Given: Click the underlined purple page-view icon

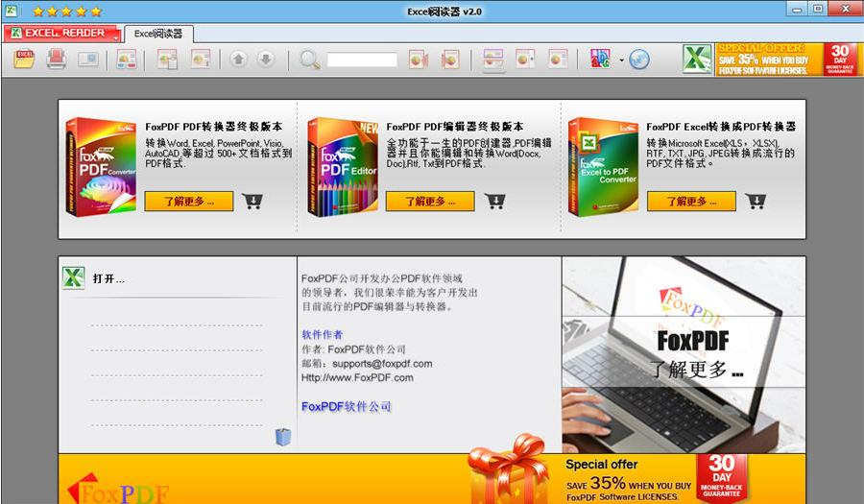Looking at the screenshot, I should (493, 60).
